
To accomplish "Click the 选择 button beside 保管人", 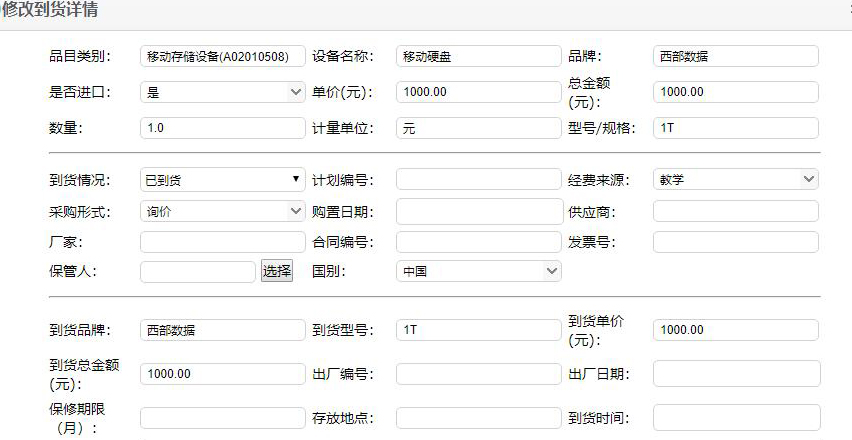I will point(277,271).
